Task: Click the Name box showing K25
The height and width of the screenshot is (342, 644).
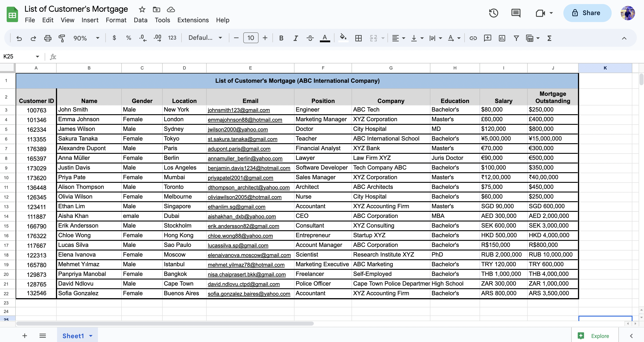Action: [x=21, y=56]
